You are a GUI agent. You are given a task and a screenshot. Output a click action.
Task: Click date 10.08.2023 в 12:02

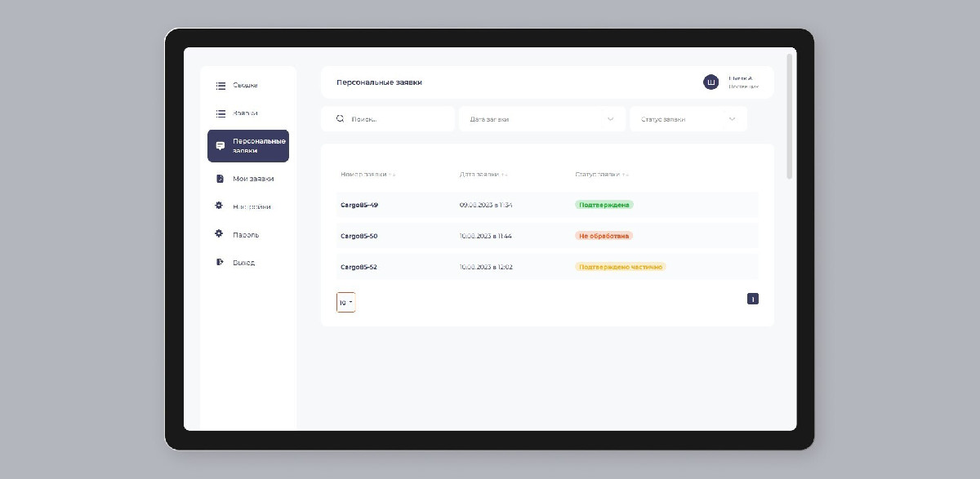tap(486, 267)
